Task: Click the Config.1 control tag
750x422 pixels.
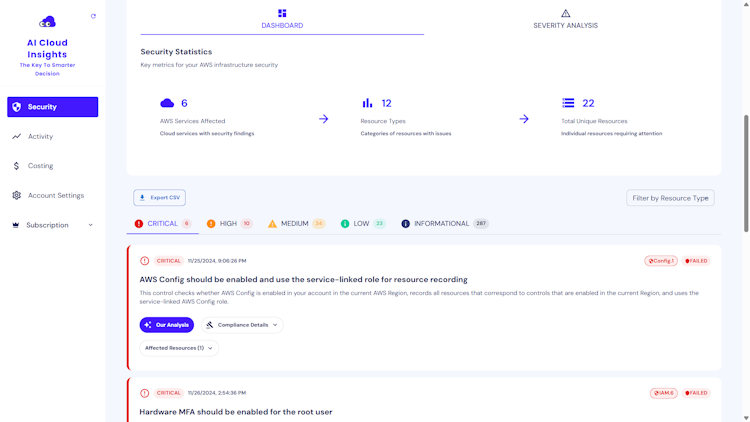Action: pyautogui.click(x=661, y=261)
